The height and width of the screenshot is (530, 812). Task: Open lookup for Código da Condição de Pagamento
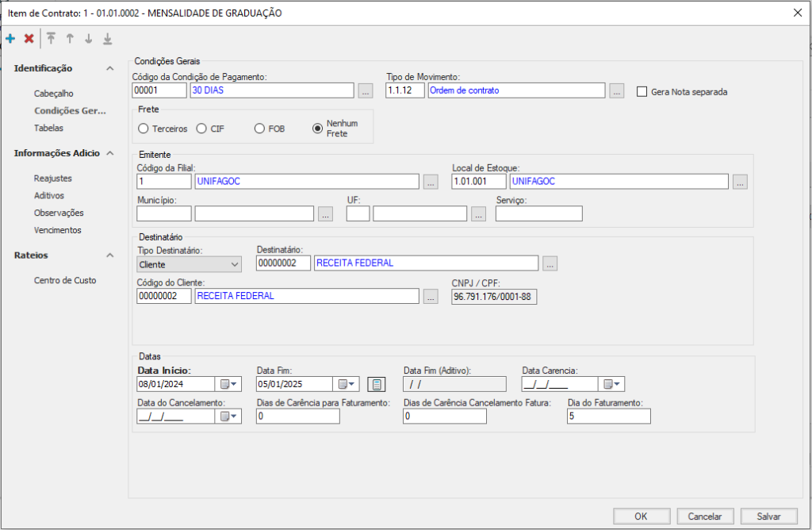pyautogui.click(x=366, y=91)
